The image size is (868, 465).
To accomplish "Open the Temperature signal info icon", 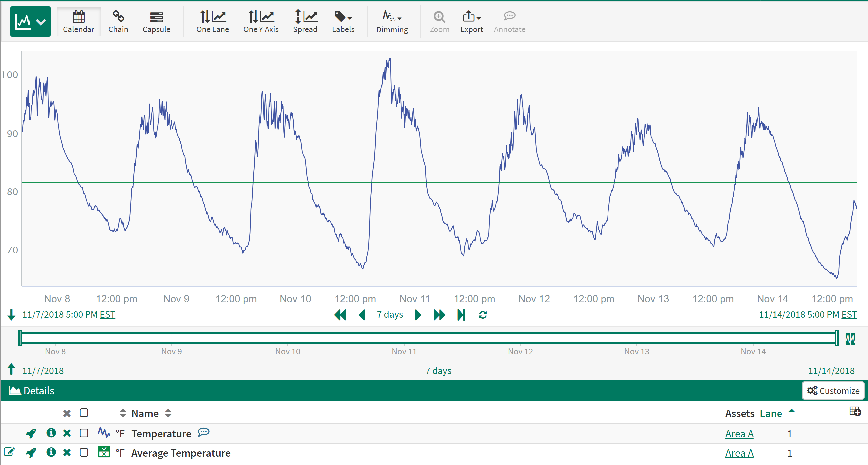I will coord(51,433).
